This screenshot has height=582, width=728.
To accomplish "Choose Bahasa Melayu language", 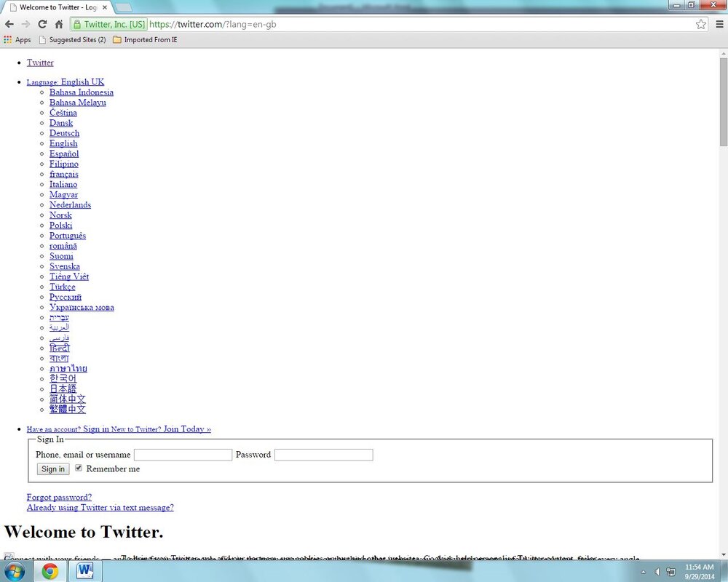I will pyautogui.click(x=78, y=103).
